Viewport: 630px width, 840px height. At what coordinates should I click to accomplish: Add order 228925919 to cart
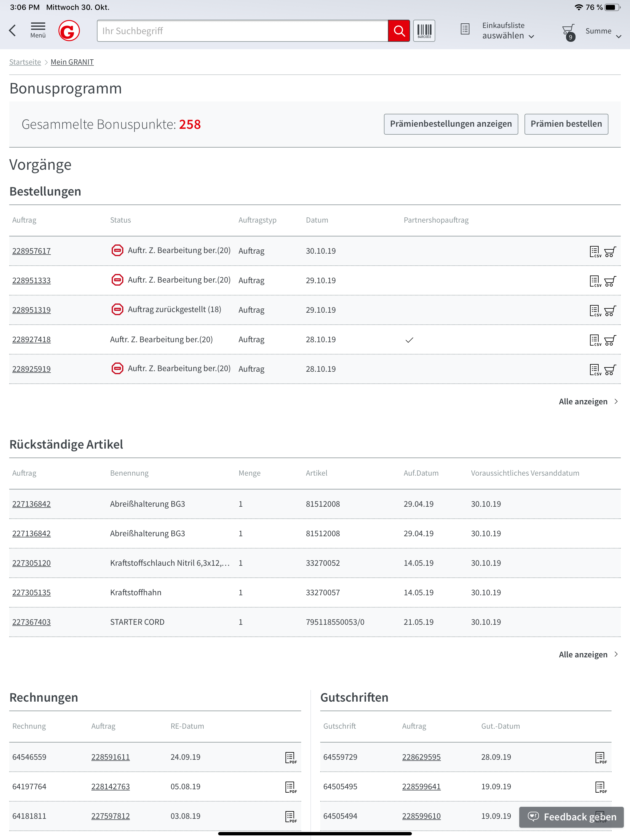[x=610, y=370]
